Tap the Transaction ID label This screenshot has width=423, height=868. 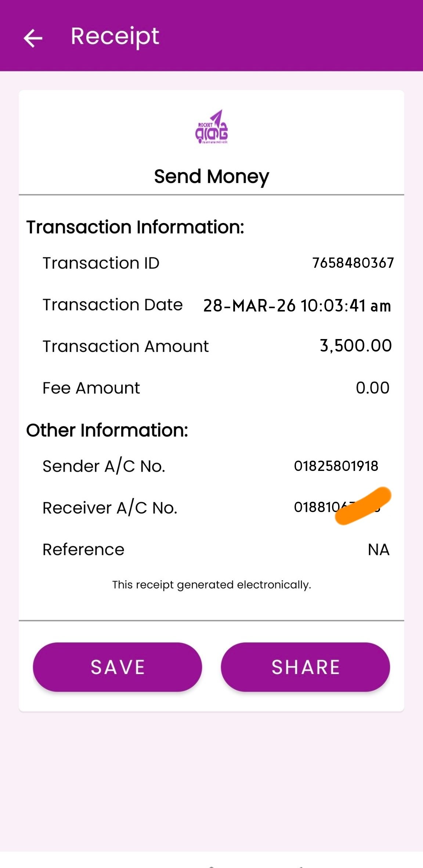coord(101,263)
